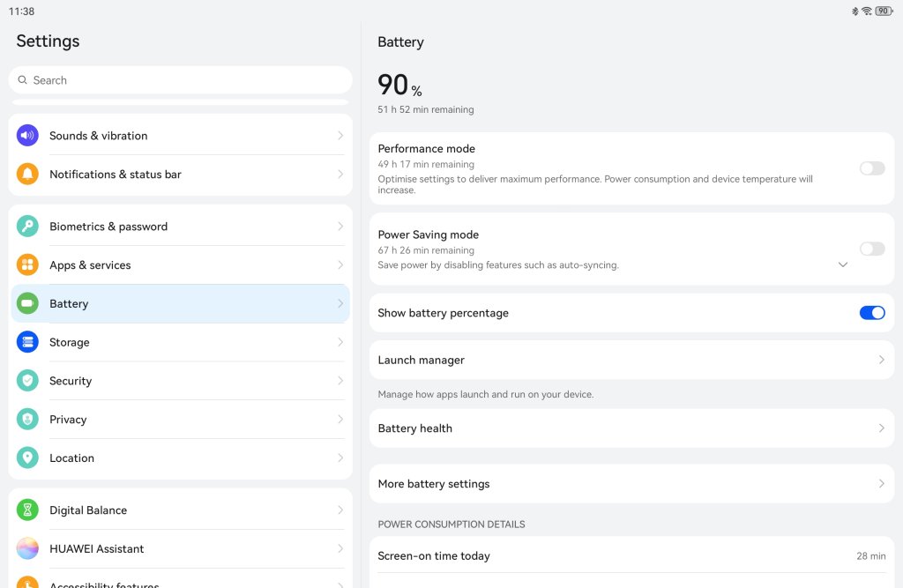Open Launch manager via its chevron
903x588 pixels.
[881, 361]
